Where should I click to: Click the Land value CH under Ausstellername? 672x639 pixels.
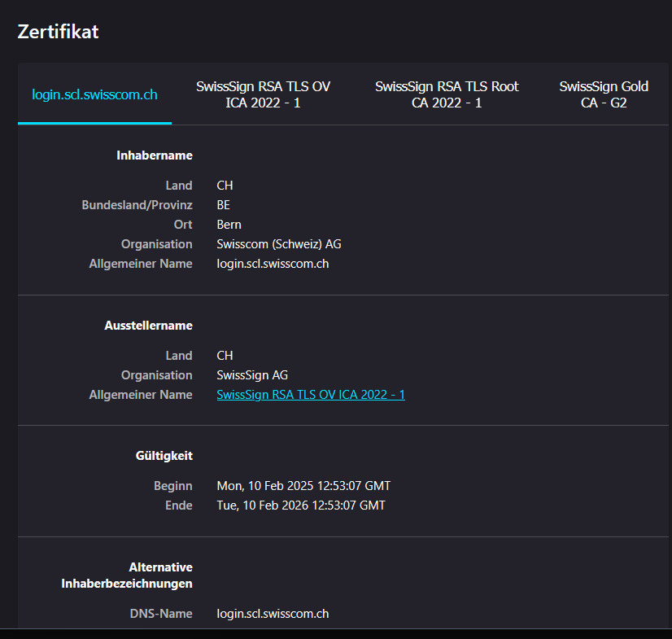(225, 356)
